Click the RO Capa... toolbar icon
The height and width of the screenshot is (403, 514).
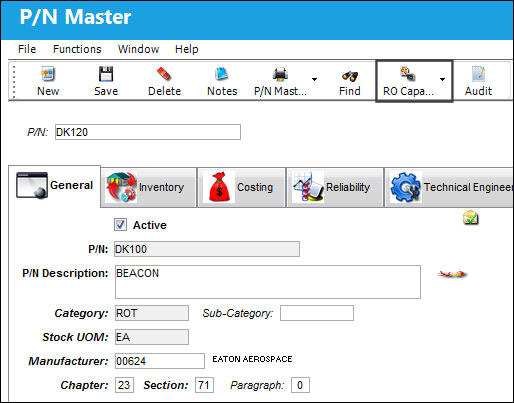[x=408, y=74]
